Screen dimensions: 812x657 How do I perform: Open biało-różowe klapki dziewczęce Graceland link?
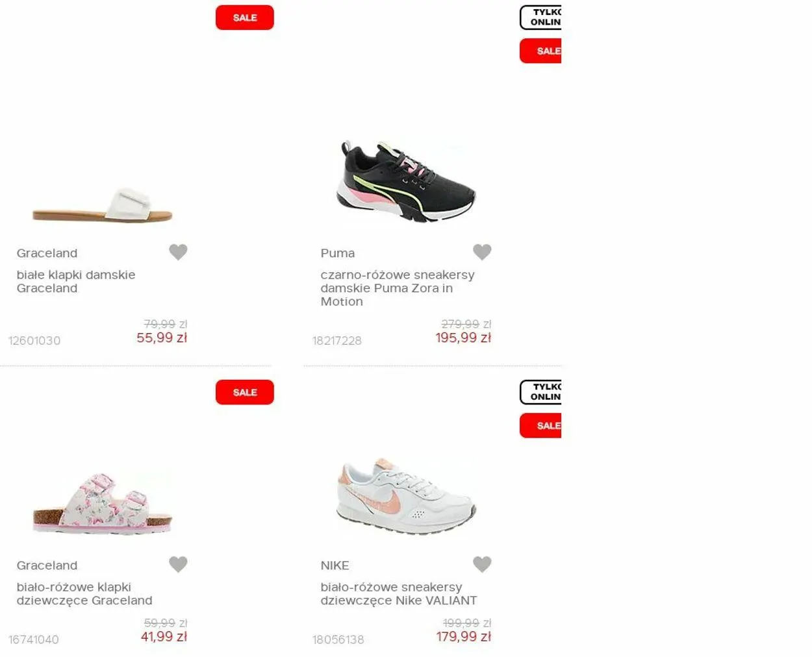[x=84, y=593]
